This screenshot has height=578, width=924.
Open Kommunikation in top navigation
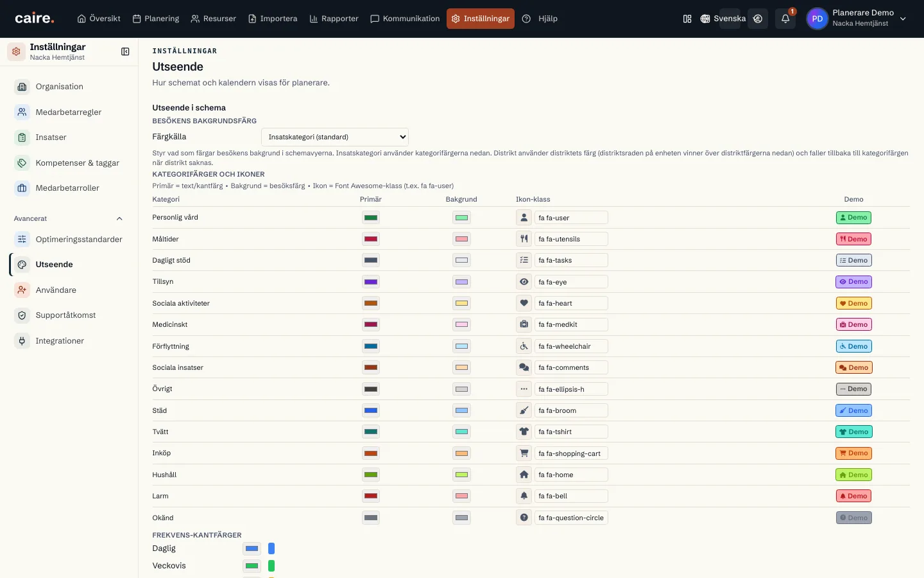coord(405,19)
